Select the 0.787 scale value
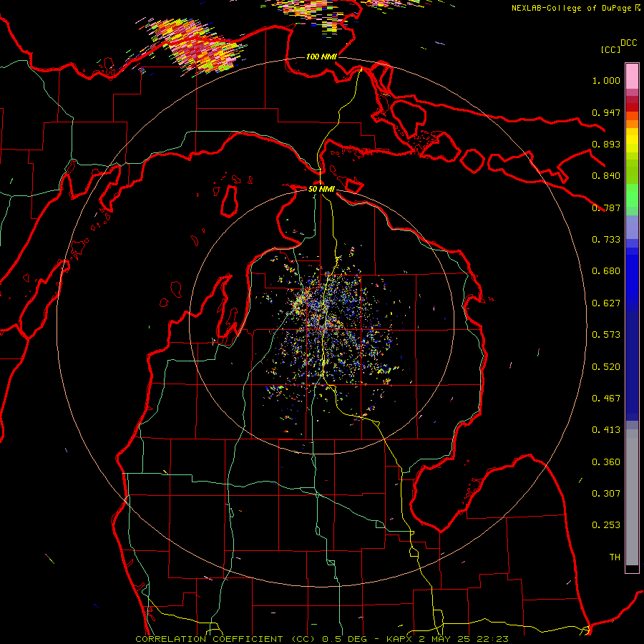 click(606, 208)
